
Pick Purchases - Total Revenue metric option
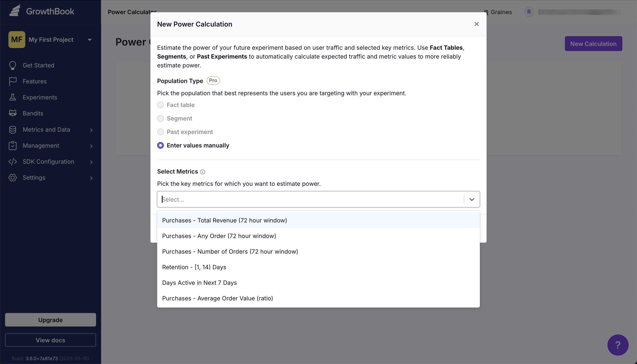coord(225,220)
